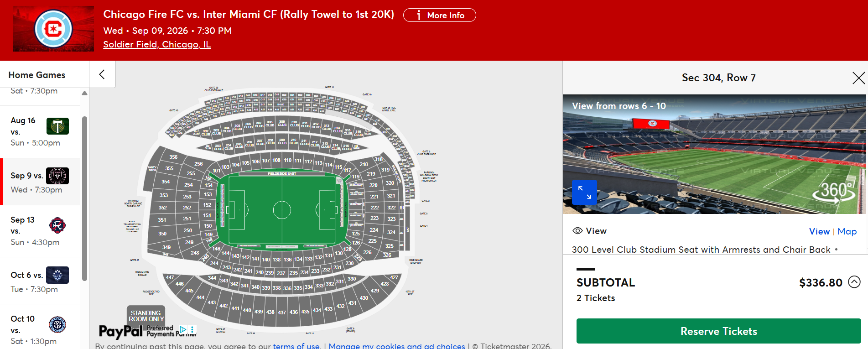
Task: Collapse the Home Games sidebar arrow
Action: (102, 74)
